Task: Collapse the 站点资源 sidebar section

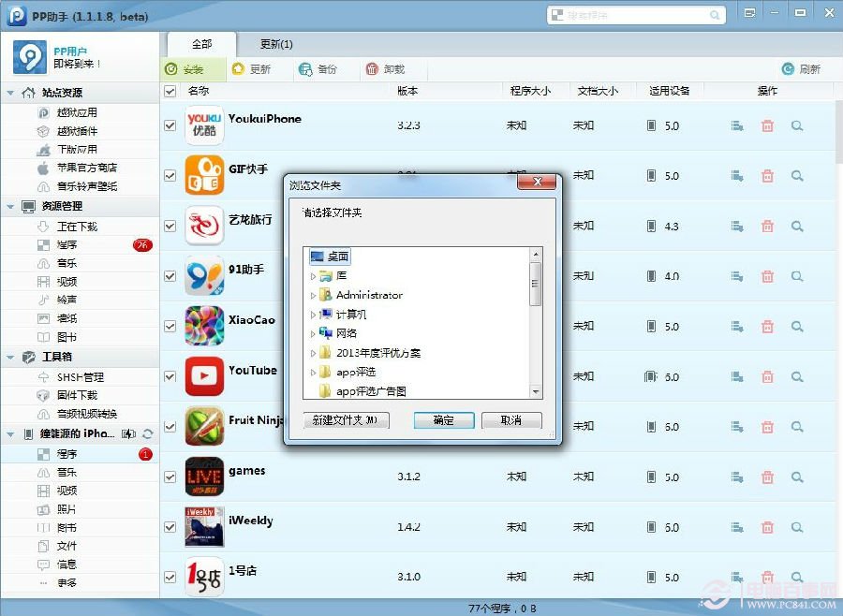Action: point(10,93)
